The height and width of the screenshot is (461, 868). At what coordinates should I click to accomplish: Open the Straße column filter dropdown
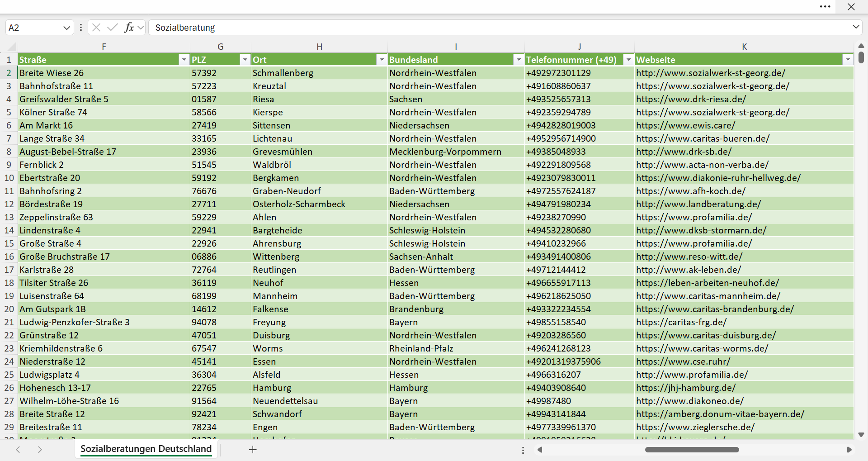(x=184, y=60)
